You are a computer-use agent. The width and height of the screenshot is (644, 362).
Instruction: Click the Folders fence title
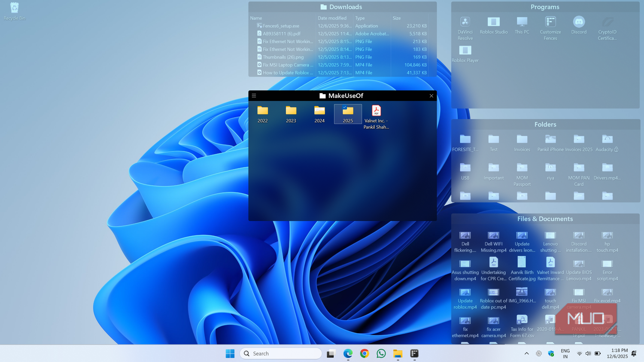tap(545, 125)
